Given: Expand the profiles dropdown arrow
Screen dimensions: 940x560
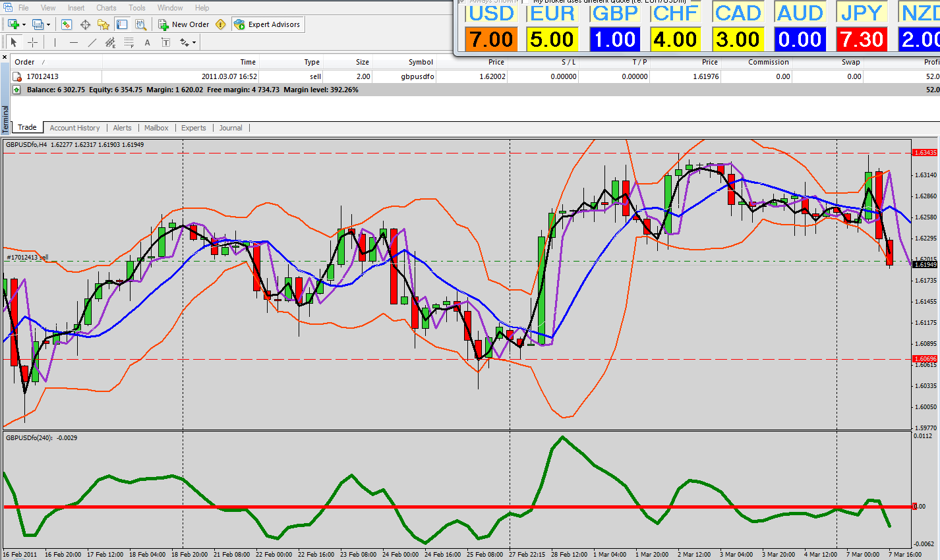Looking at the screenshot, I should coord(49,25).
